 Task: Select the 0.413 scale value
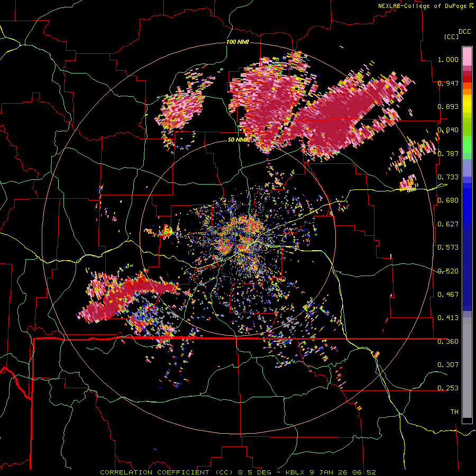click(448, 317)
